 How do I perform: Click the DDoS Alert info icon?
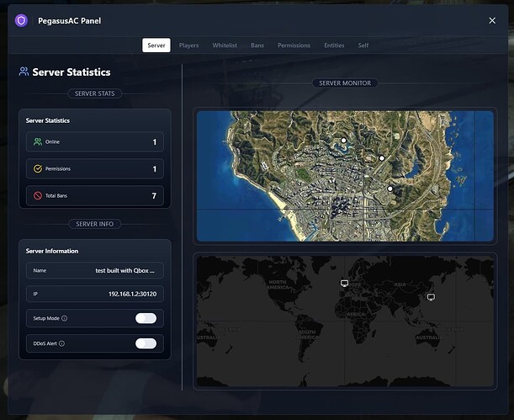tap(61, 343)
